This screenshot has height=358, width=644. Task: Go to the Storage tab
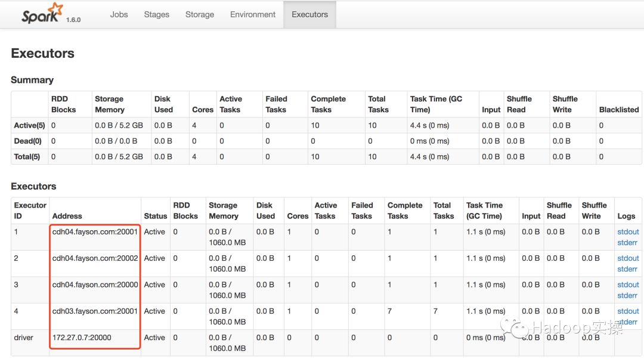point(200,14)
